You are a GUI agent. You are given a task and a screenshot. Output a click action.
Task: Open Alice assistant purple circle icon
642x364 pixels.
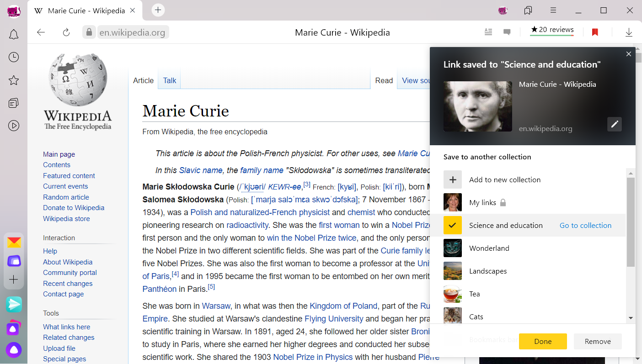(14, 350)
